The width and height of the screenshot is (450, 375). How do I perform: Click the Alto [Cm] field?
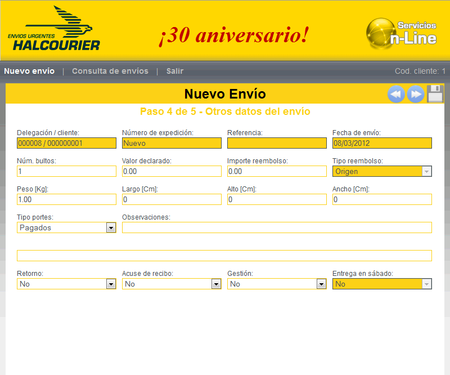click(277, 199)
